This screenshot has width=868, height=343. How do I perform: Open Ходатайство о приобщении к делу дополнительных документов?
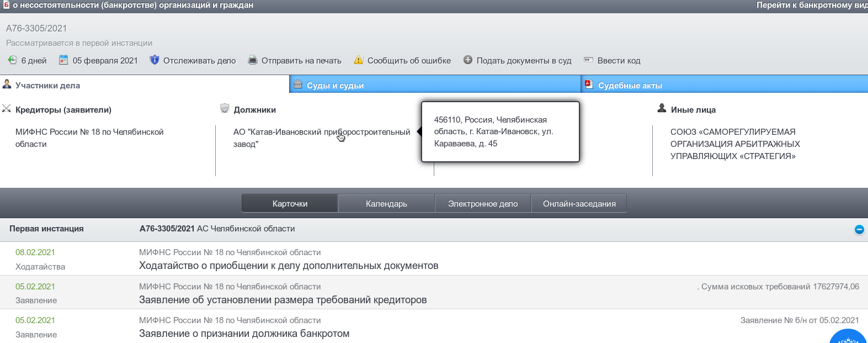(x=289, y=266)
